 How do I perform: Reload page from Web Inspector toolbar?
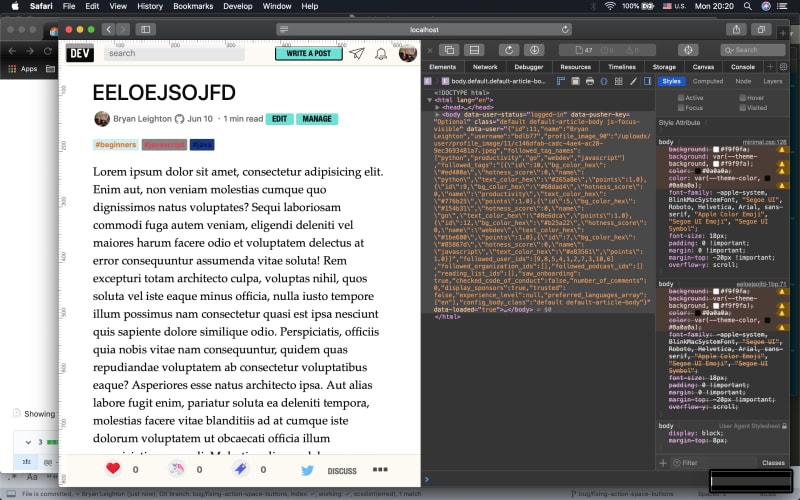[509, 50]
